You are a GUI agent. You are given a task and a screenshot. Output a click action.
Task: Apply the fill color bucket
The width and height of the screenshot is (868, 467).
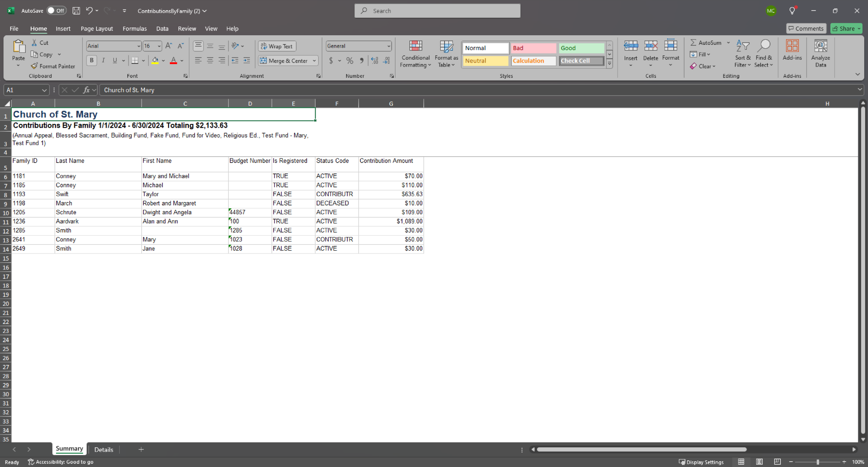point(155,61)
